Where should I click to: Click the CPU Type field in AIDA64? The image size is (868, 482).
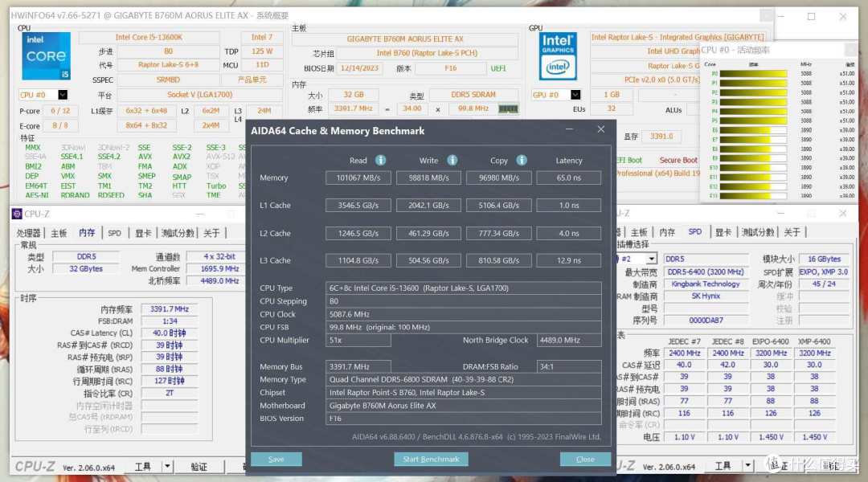pos(464,288)
